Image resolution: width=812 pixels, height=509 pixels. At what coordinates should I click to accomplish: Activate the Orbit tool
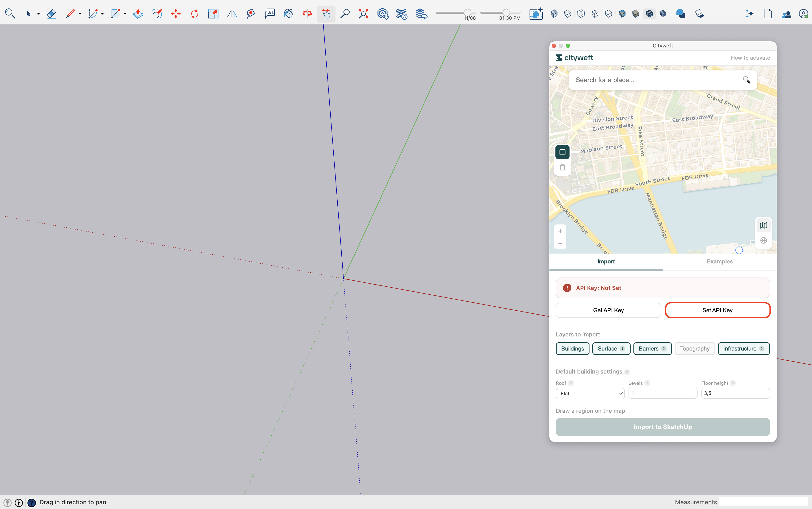click(307, 14)
